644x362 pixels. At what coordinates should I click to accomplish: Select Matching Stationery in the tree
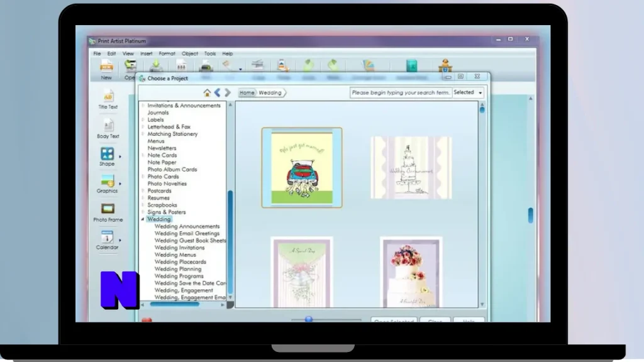[172, 134]
